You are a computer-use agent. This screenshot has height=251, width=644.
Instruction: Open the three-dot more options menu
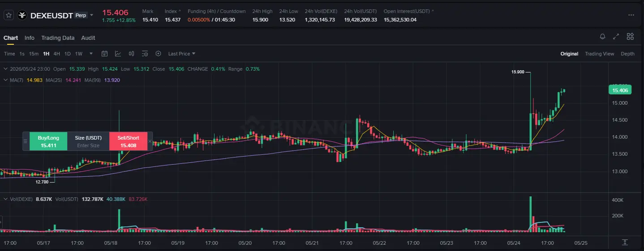point(631,15)
